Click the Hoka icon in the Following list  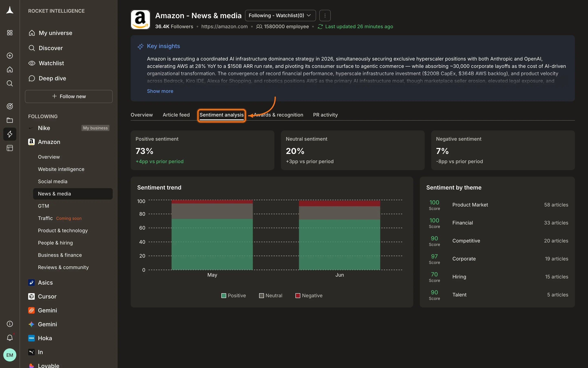point(31,338)
